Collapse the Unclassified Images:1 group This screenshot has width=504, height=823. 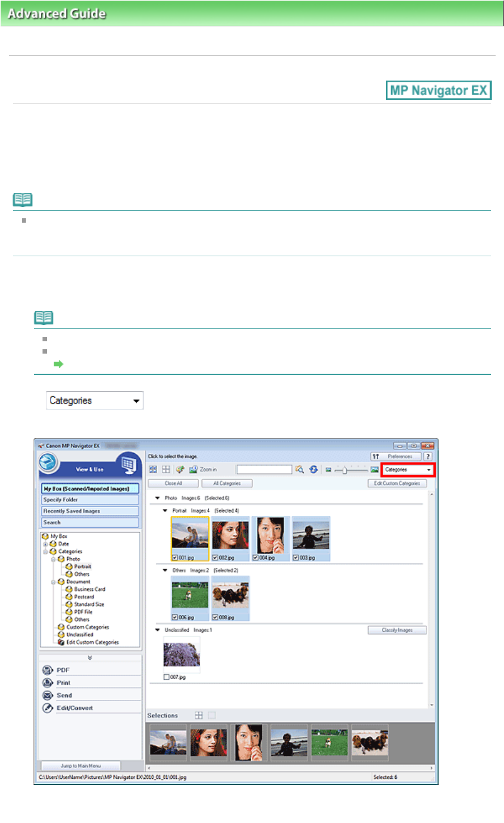[x=157, y=630]
